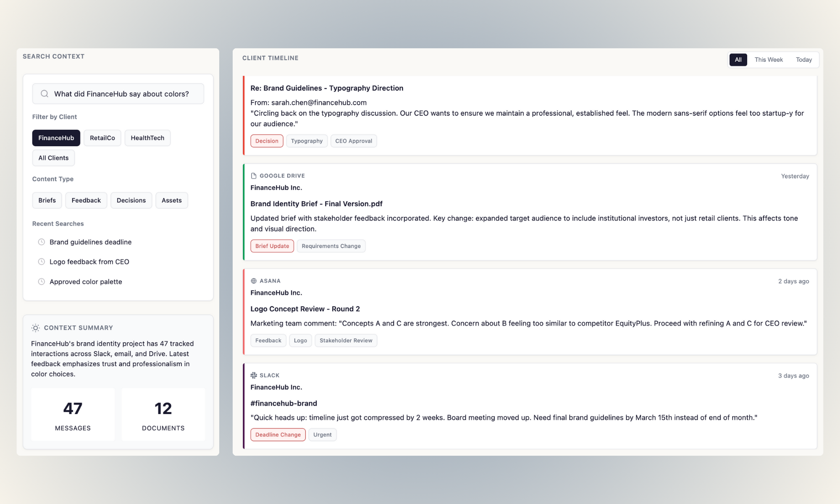
Task: Open the Stakeholder Review tag
Action: (346, 340)
